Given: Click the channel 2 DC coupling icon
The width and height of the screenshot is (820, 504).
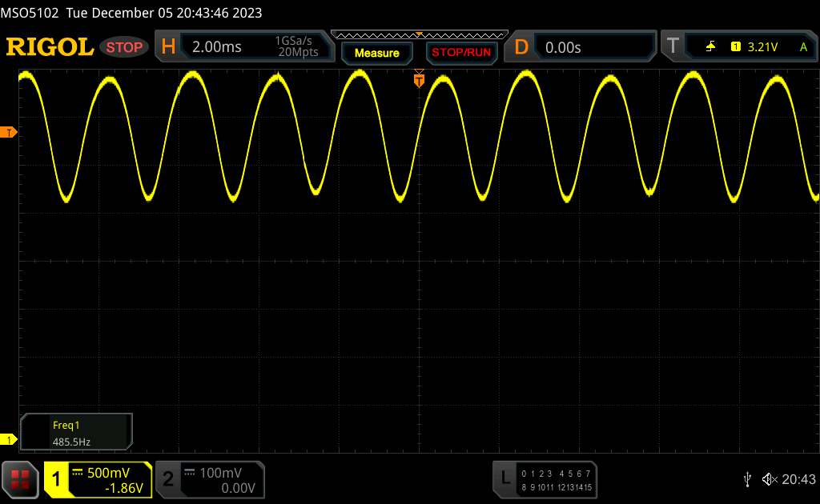Looking at the screenshot, I should click(x=190, y=473).
